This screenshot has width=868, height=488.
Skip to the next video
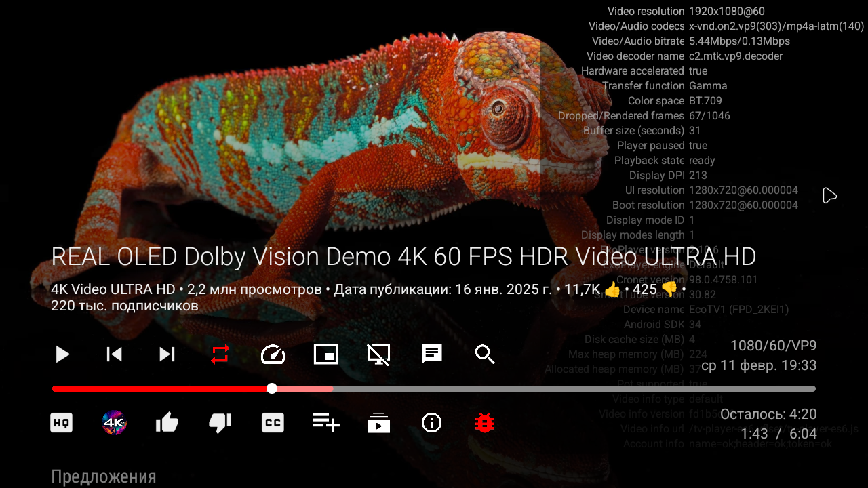click(x=167, y=354)
